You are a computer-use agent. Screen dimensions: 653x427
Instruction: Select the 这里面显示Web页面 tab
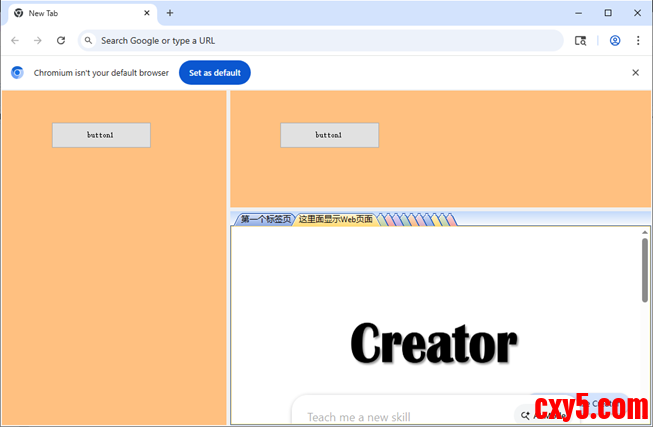(336, 219)
